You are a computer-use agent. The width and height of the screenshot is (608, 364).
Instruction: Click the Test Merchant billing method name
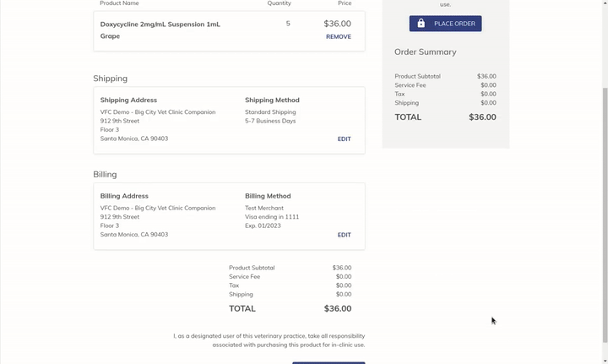coord(264,208)
